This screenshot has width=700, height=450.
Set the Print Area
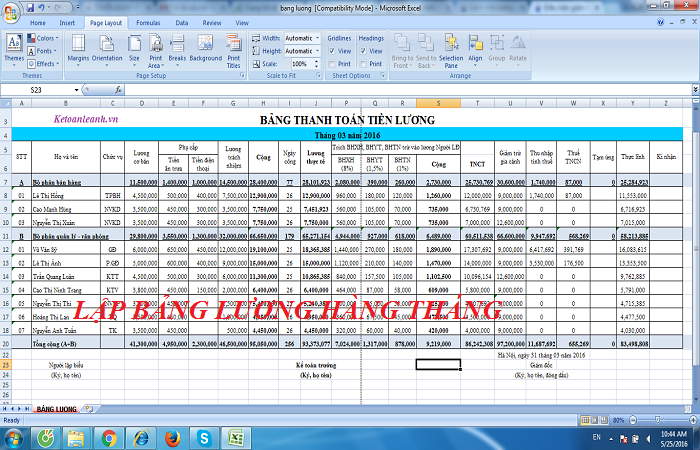[156, 50]
